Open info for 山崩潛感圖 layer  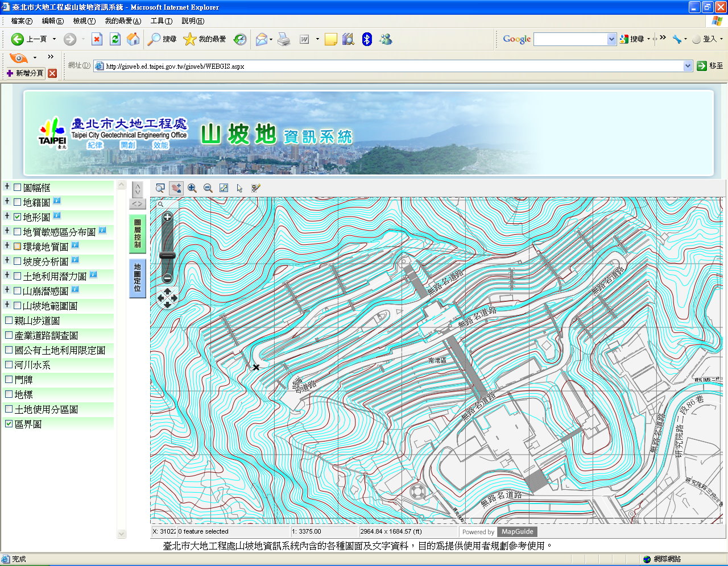(x=75, y=289)
